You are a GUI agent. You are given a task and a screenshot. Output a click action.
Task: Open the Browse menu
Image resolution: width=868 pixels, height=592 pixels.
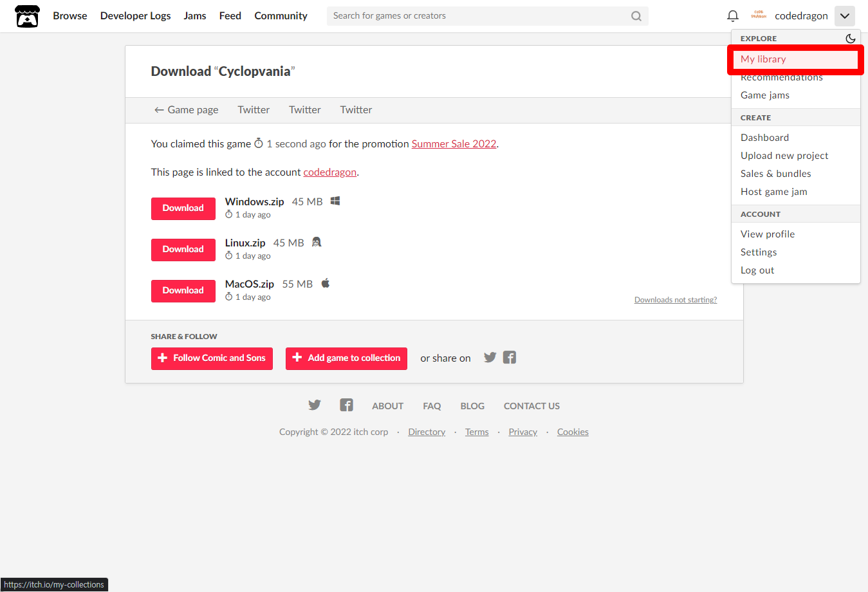tap(70, 16)
